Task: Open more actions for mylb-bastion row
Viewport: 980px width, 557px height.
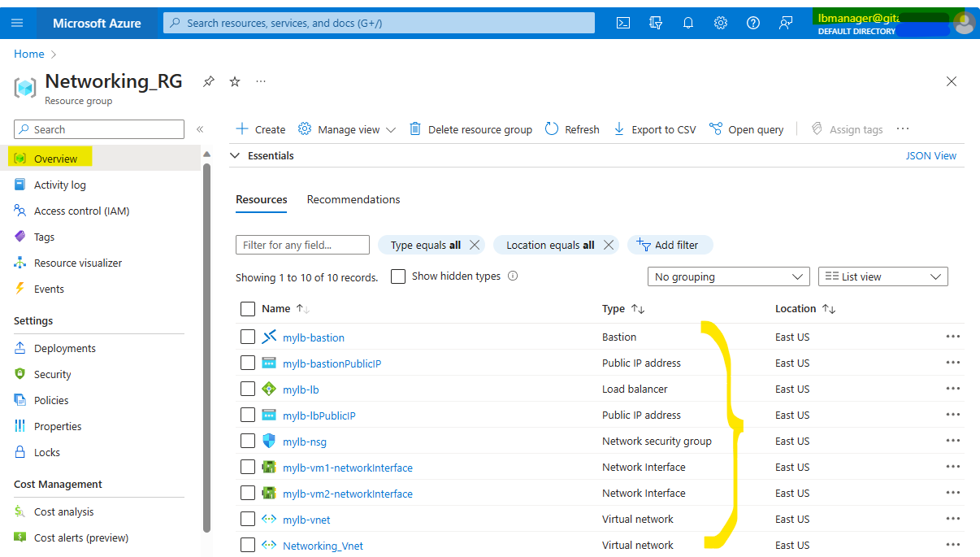Action: (953, 337)
